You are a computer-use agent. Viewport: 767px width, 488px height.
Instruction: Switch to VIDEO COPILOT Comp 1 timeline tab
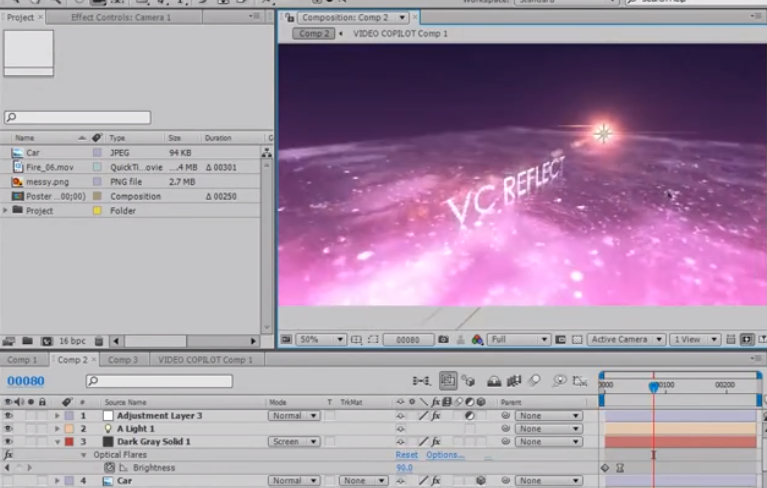coord(205,360)
